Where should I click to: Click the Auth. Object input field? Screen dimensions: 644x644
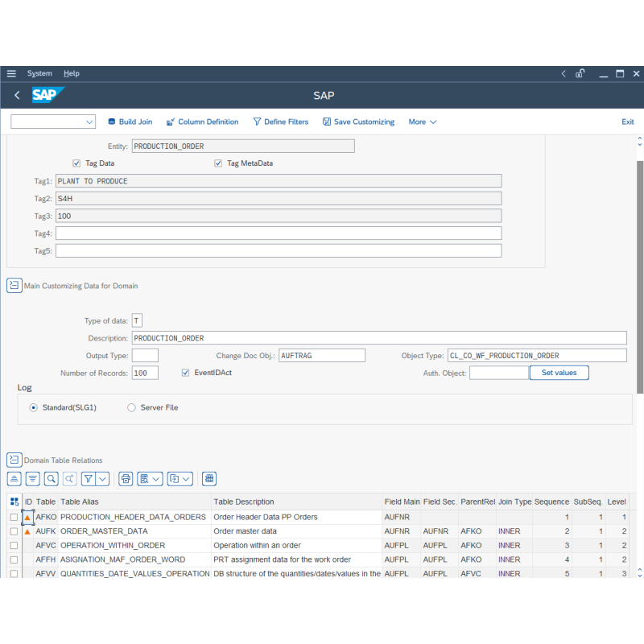499,373
